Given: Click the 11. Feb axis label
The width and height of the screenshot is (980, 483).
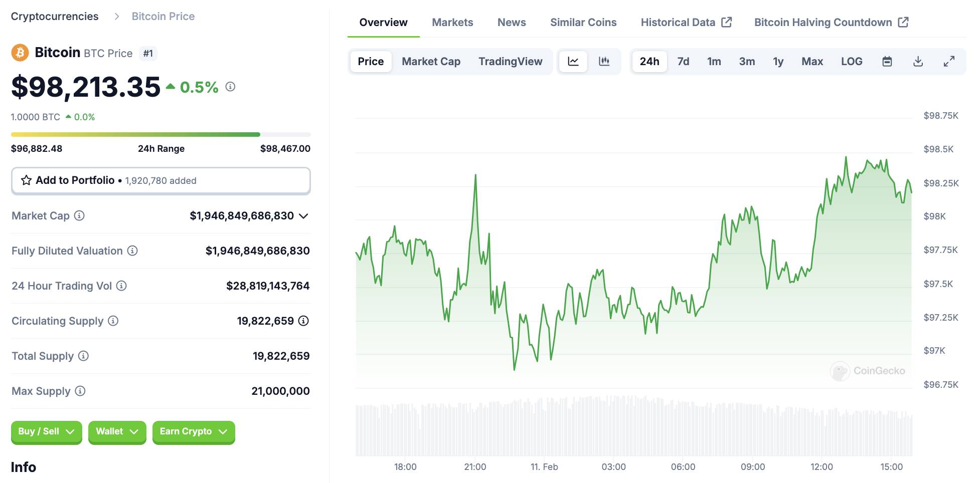Looking at the screenshot, I should pos(544,467).
